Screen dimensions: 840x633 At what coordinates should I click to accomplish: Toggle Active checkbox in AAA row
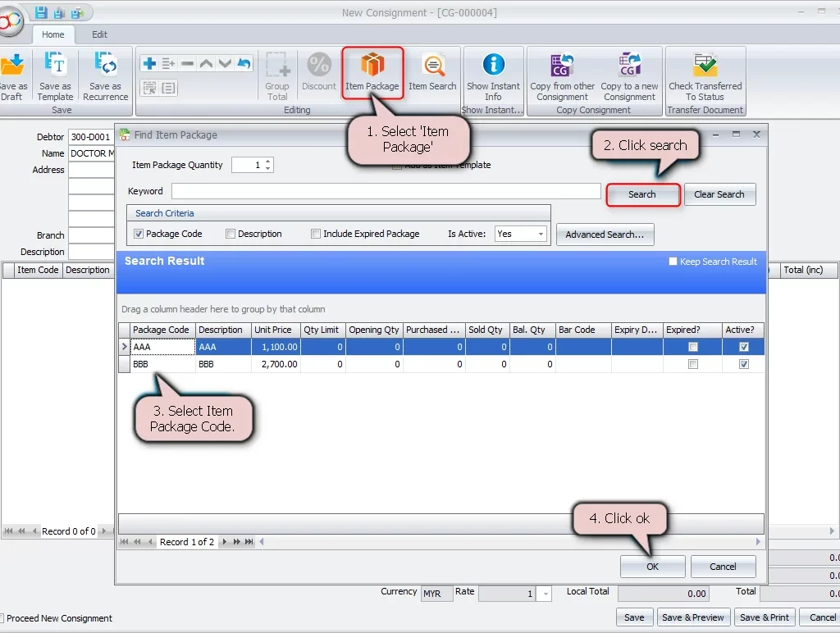(x=743, y=347)
